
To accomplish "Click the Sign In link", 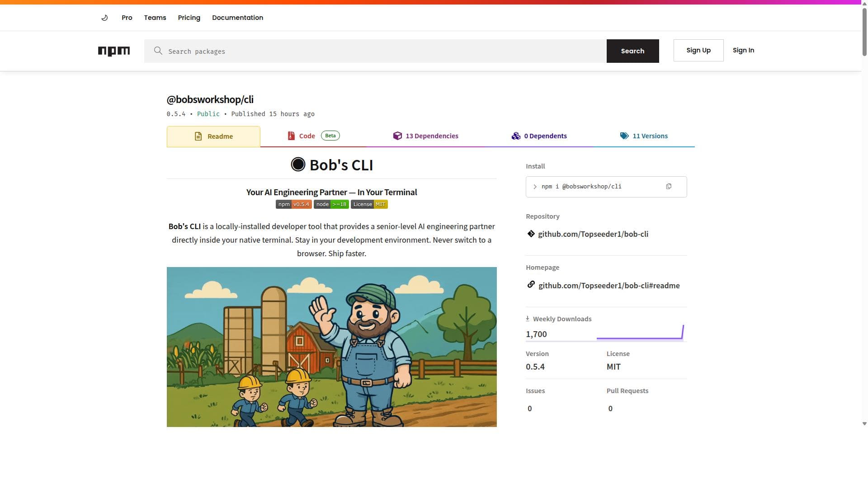I will pyautogui.click(x=743, y=50).
